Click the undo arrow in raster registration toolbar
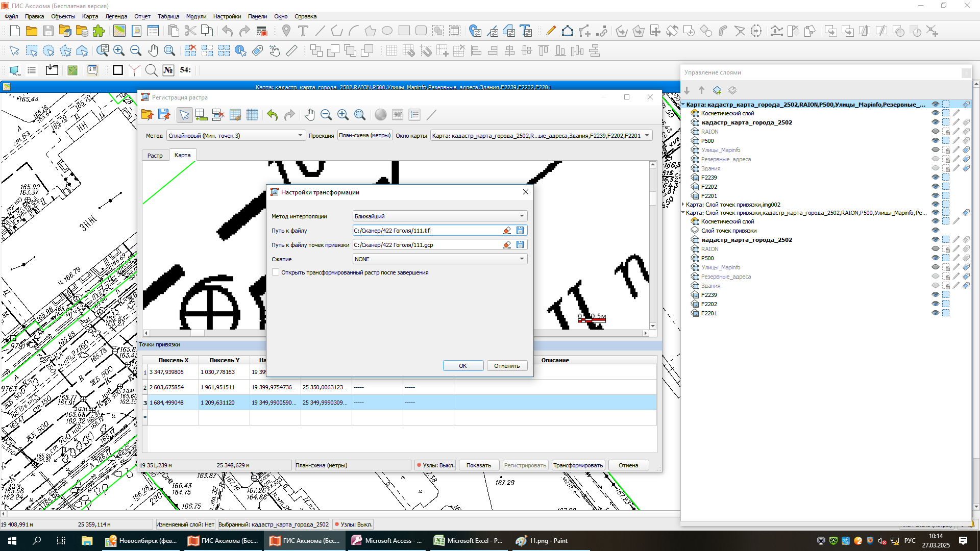Image resolution: width=980 pixels, height=551 pixels. 272,115
